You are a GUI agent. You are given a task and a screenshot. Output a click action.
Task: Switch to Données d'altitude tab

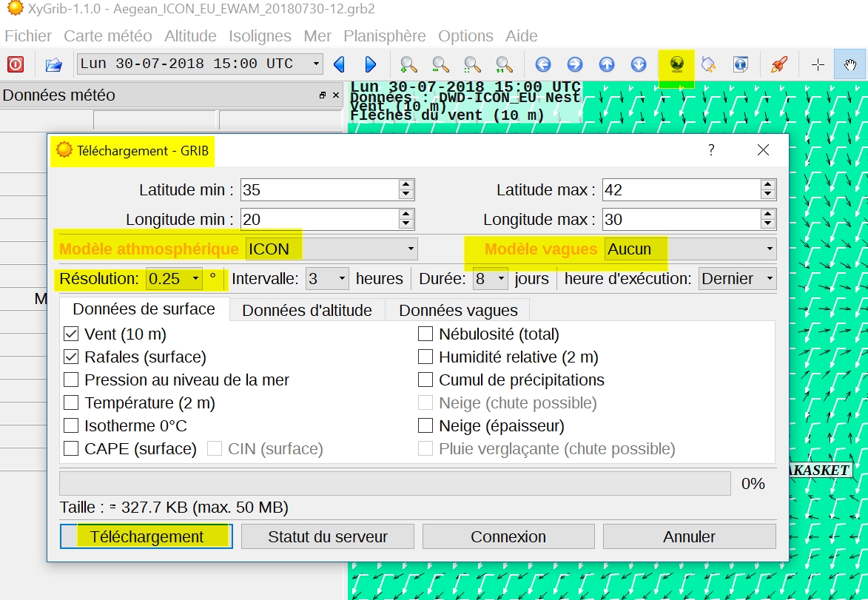307,311
